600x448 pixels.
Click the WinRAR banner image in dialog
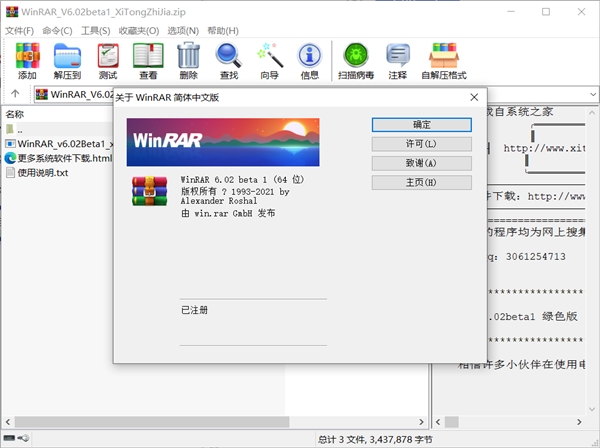pyautogui.click(x=223, y=142)
